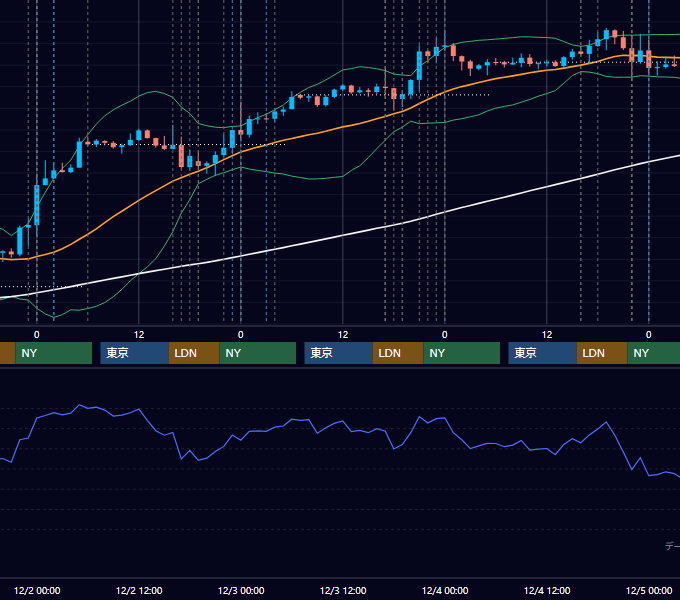
Task: Click the LDN session block for 12/2
Action: coord(194,353)
